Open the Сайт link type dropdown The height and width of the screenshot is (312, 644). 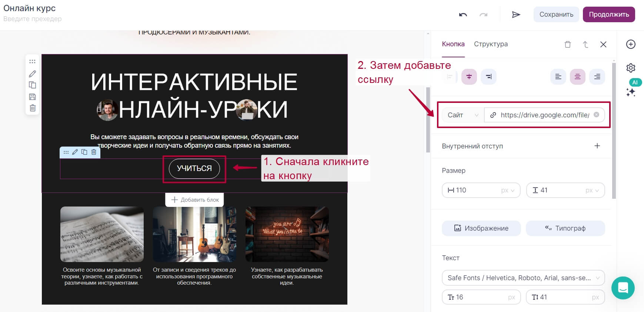pyautogui.click(x=463, y=115)
